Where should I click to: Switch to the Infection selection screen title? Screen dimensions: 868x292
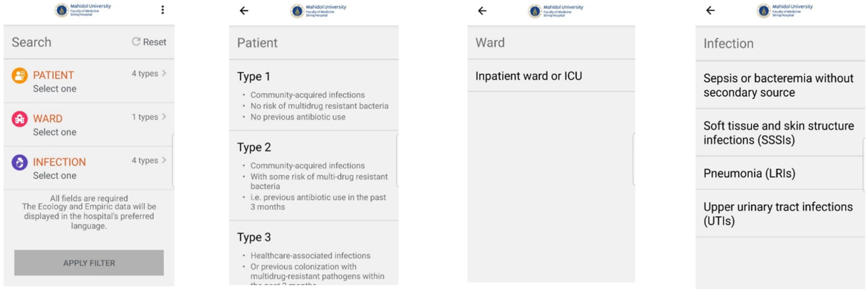point(728,43)
